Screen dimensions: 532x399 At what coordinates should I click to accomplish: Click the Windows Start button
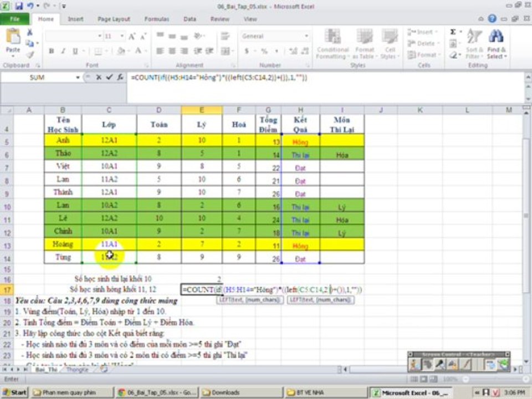(14, 392)
